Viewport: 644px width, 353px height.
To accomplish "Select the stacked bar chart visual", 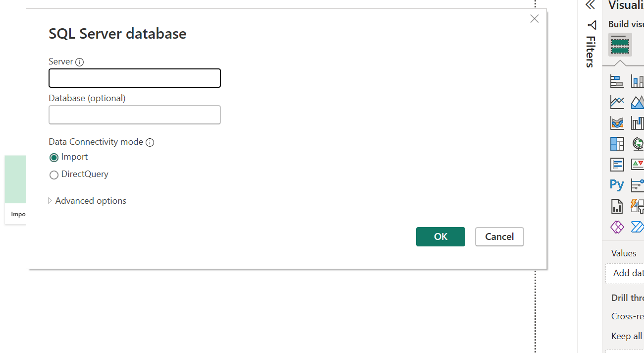I will pos(617,81).
